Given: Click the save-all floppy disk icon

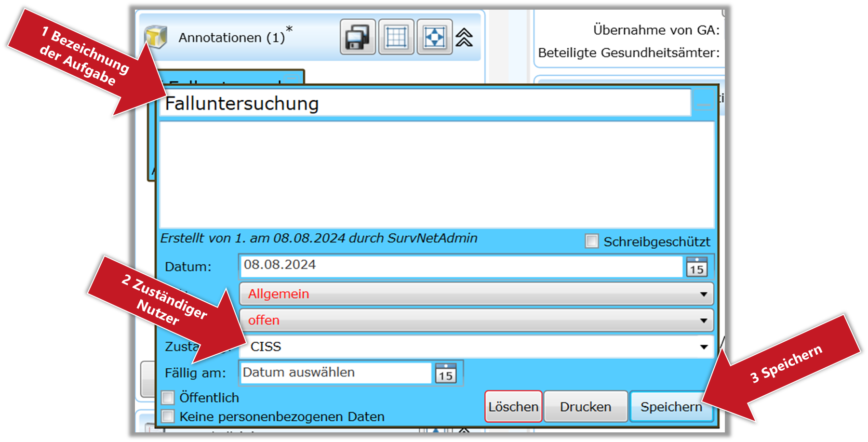Looking at the screenshot, I should click(x=357, y=37).
